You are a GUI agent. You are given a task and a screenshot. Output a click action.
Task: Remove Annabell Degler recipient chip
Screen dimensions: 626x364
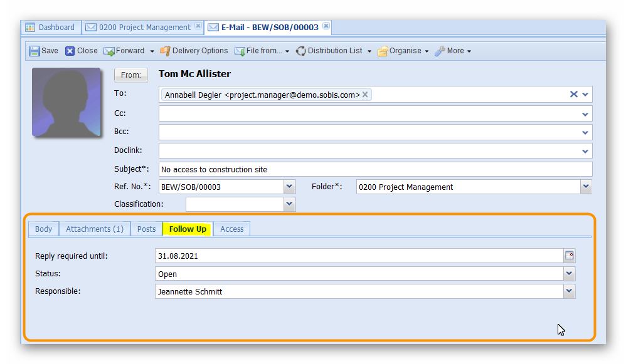click(x=366, y=95)
